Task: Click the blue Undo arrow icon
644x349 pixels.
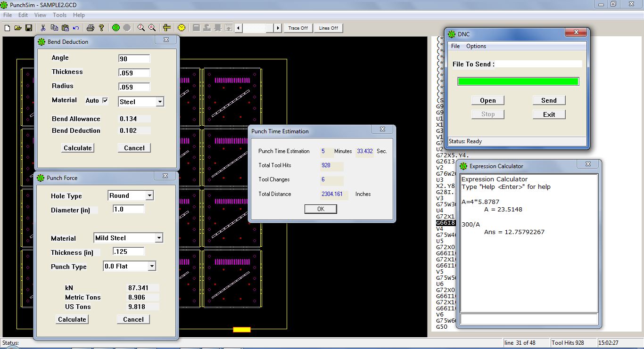Action: point(76,28)
